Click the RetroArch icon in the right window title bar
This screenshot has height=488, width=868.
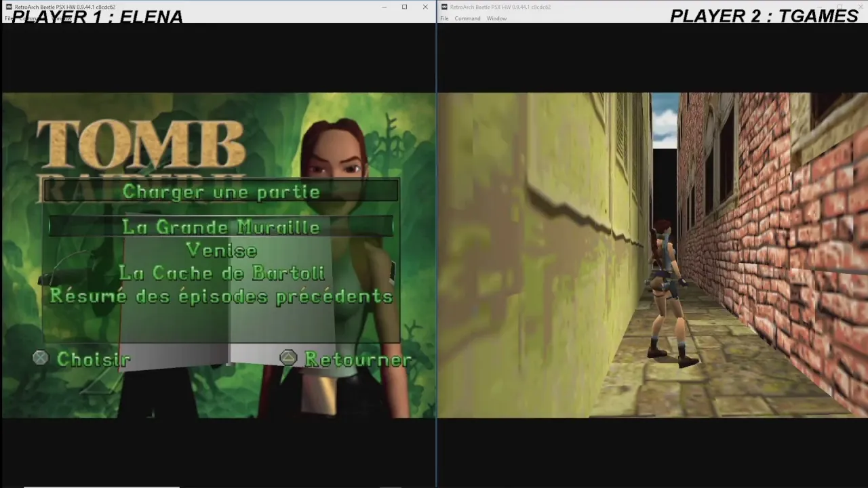tap(444, 7)
